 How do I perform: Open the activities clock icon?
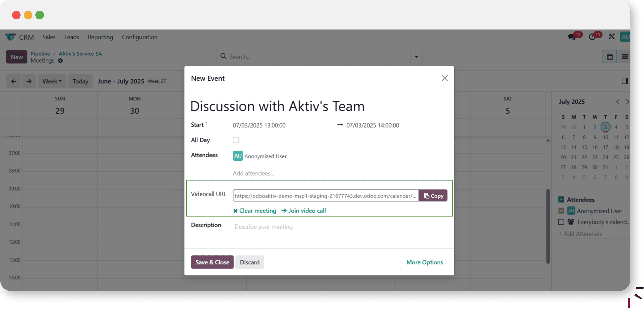pyautogui.click(x=592, y=37)
